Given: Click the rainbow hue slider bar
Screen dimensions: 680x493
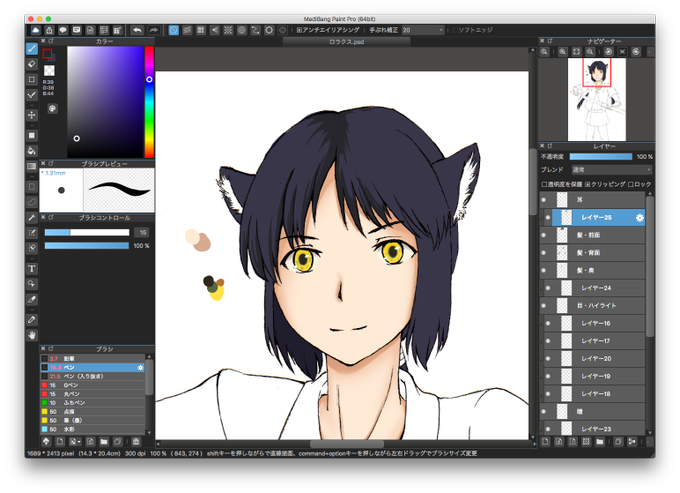Looking at the screenshot, I should [x=149, y=102].
